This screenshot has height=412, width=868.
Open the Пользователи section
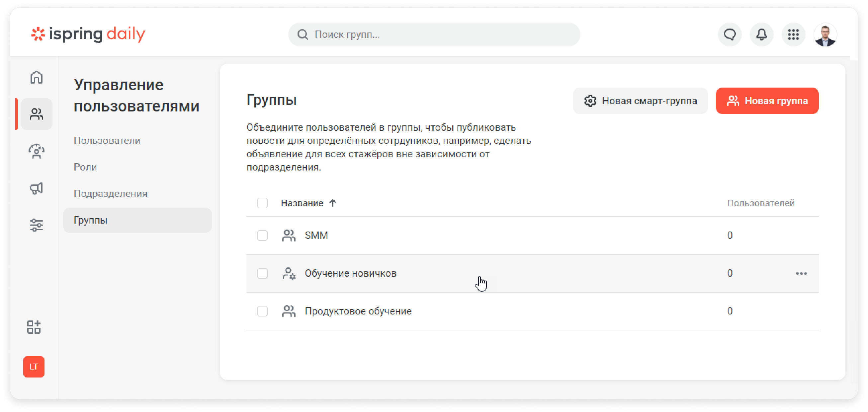tap(107, 140)
